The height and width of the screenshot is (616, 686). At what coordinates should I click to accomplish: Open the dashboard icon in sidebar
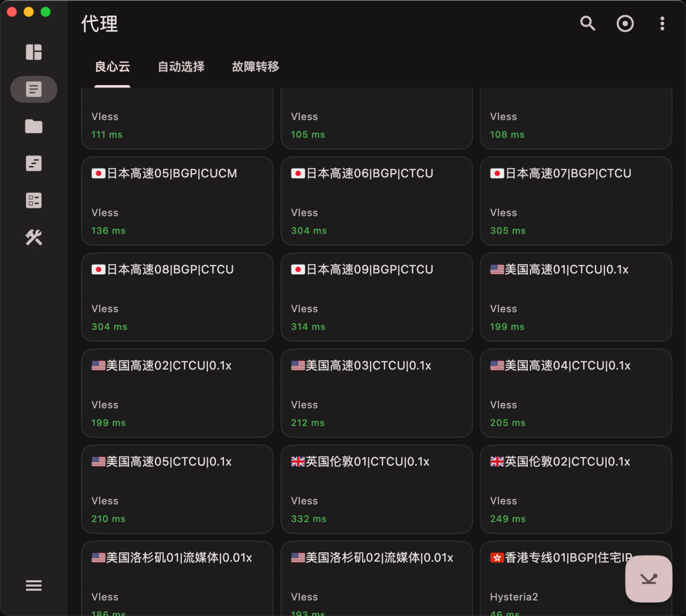click(34, 52)
